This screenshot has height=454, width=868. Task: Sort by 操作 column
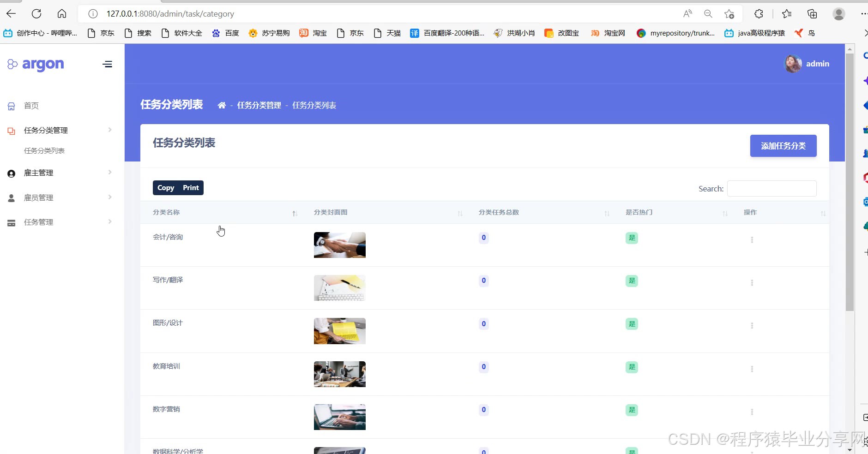780,212
